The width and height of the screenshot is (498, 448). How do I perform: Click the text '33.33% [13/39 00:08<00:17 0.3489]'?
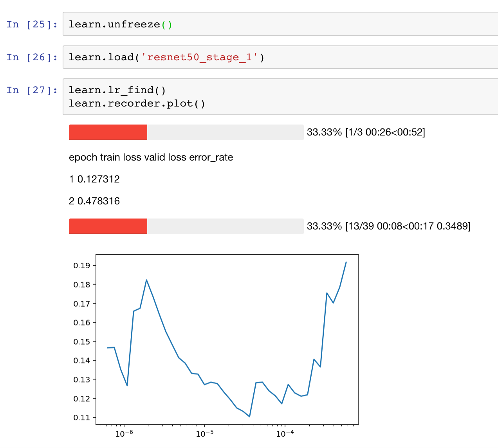pos(389,226)
